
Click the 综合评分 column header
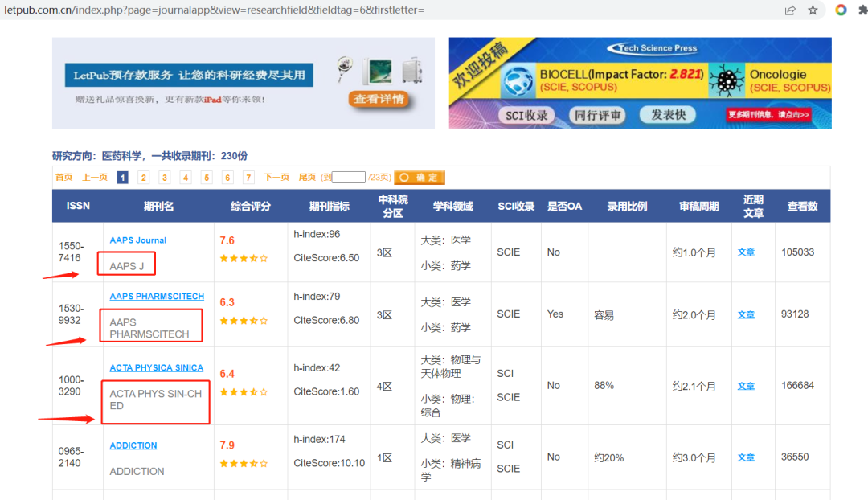(x=251, y=207)
